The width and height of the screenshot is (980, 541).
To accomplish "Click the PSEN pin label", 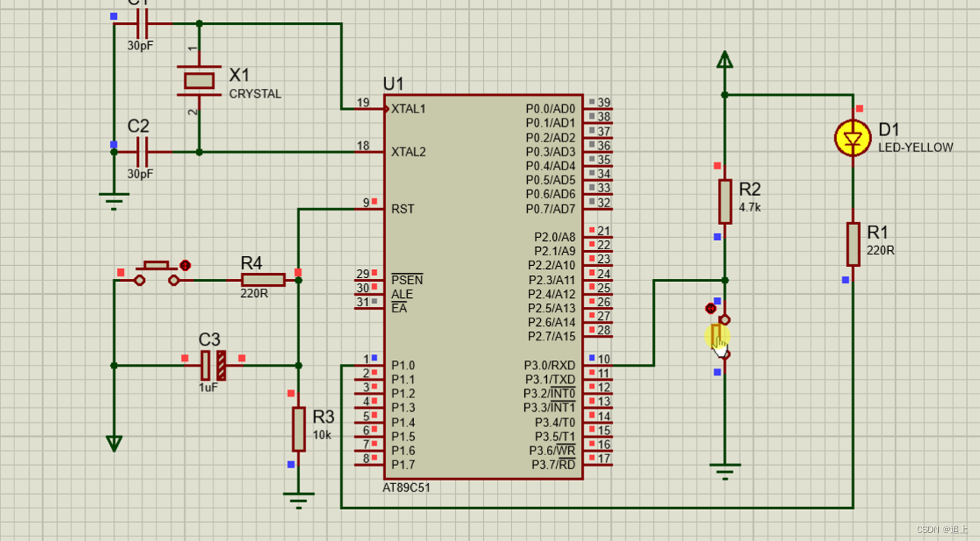I will [407, 280].
